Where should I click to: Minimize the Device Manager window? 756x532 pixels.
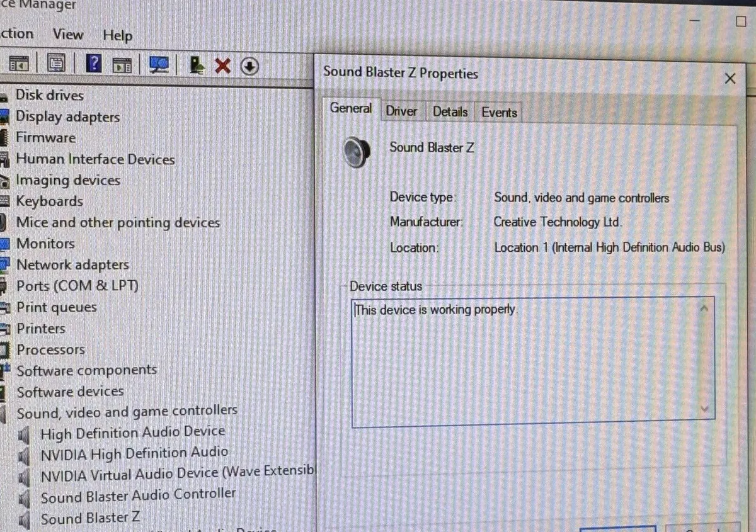696,21
